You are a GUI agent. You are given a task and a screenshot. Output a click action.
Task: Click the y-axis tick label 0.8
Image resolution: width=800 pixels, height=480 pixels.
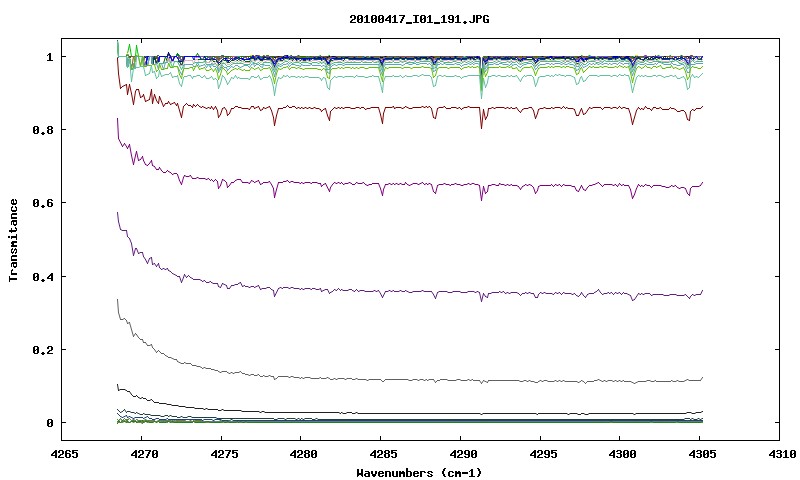pyautogui.click(x=43, y=130)
